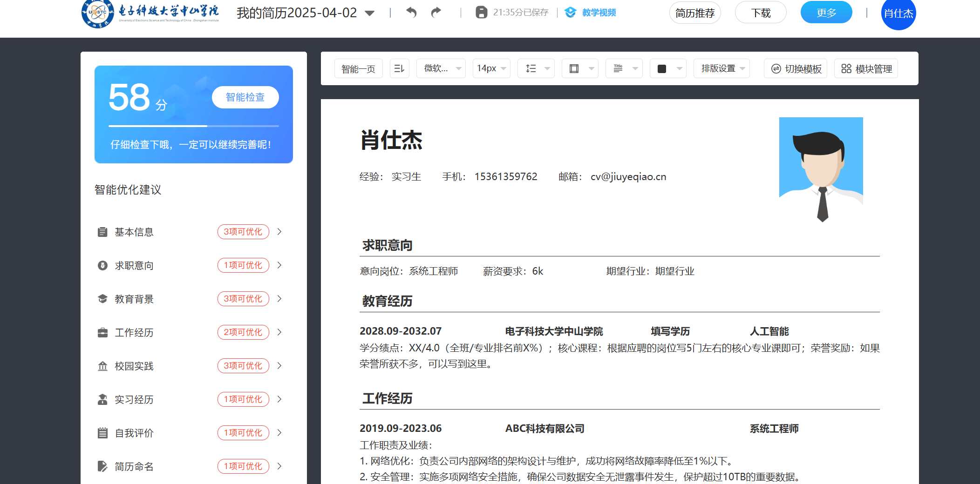This screenshot has width=980, height=484.
Task: Expand the resume title dropdown arrow
Action: (370, 13)
